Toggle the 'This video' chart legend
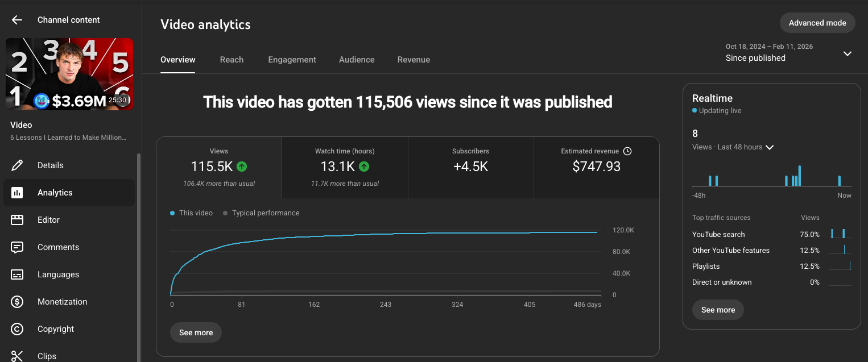The image size is (868, 362). [x=192, y=213]
